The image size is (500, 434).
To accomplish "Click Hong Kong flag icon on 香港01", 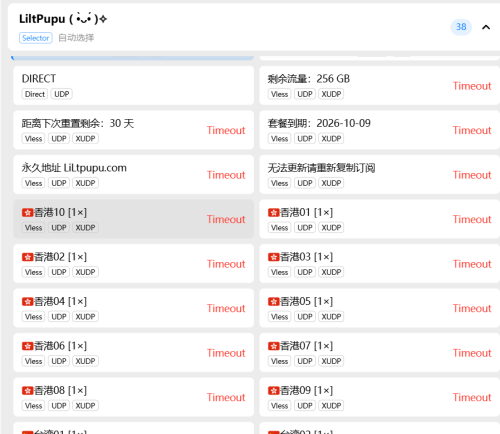I will [273, 212].
